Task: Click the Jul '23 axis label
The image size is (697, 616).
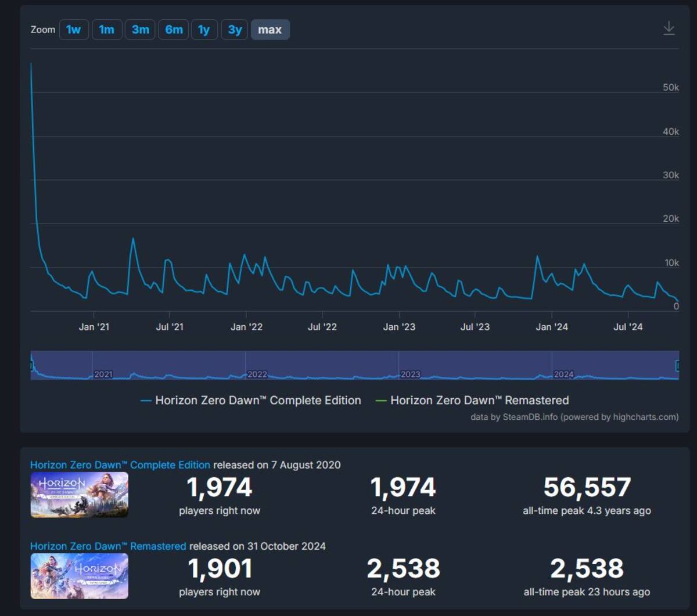Action: pos(475,327)
